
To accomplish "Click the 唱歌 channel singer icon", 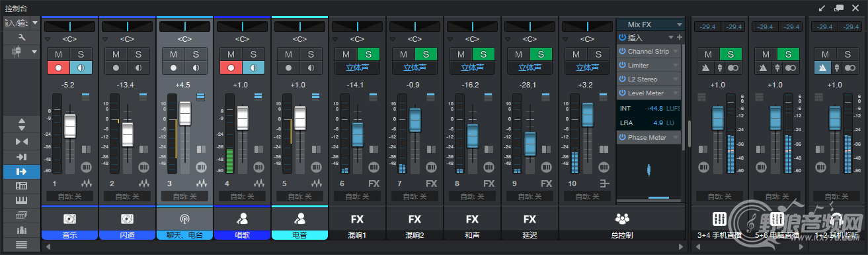I will [x=242, y=218].
